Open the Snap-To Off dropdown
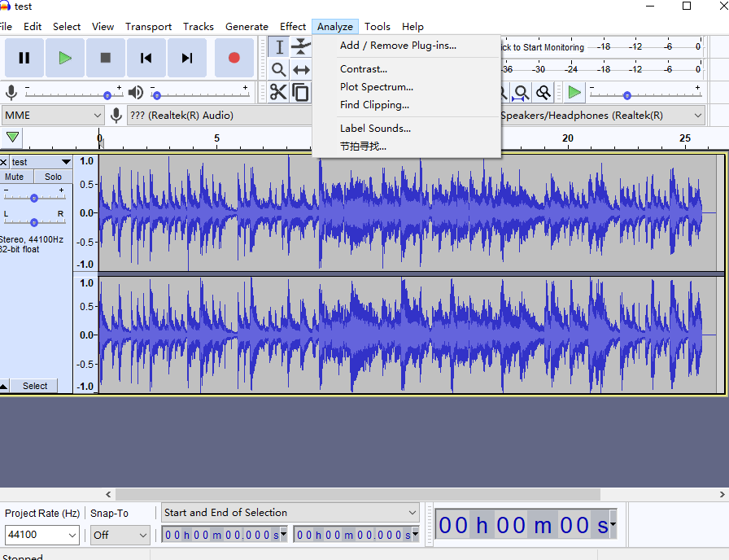729x560 pixels. pos(120,535)
